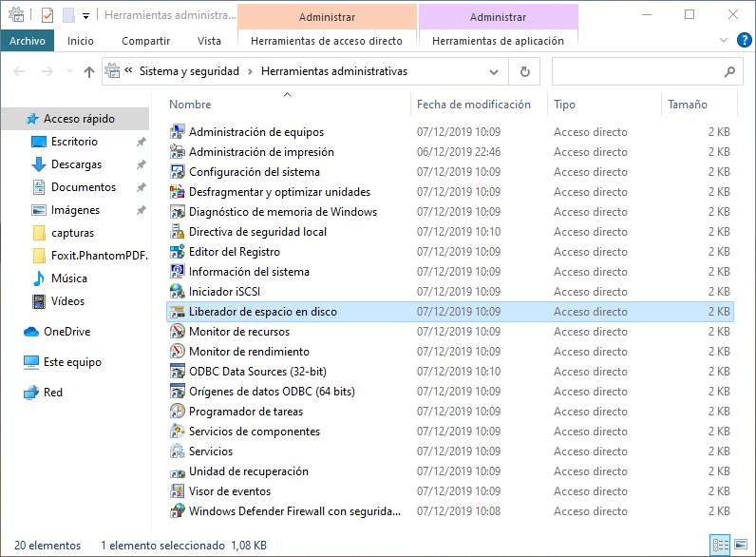The image size is (756, 557).
Task: Switch to large icons view
Action: tap(740, 546)
